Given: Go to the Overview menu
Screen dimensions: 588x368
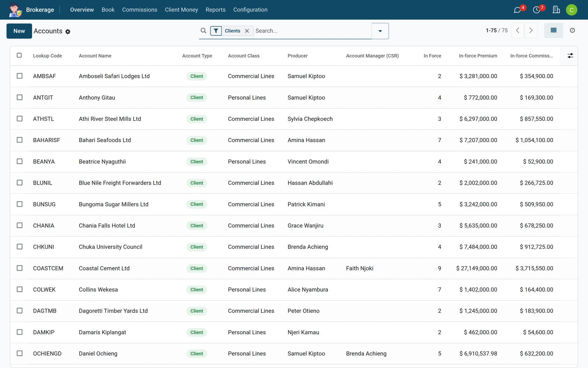Looking at the screenshot, I should [82, 10].
